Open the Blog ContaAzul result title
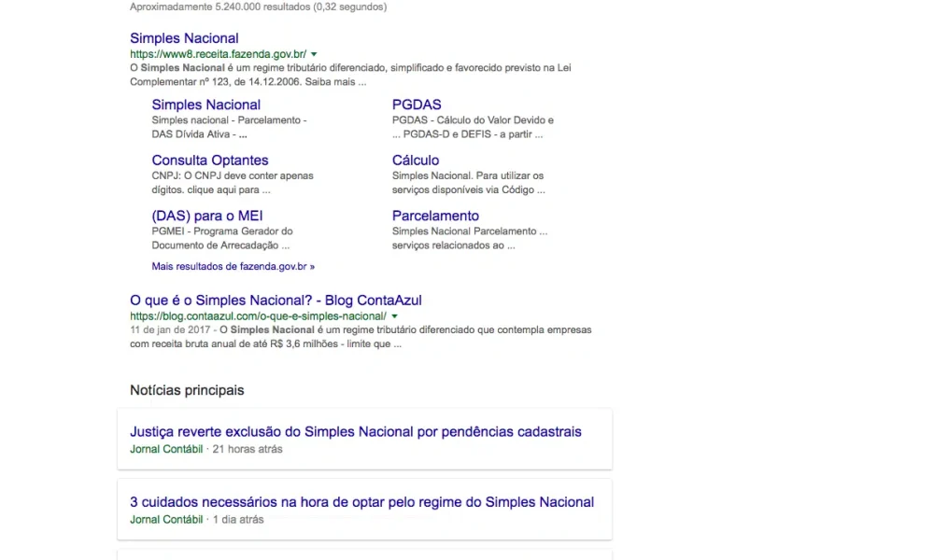934x560 pixels. tap(276, 301)
